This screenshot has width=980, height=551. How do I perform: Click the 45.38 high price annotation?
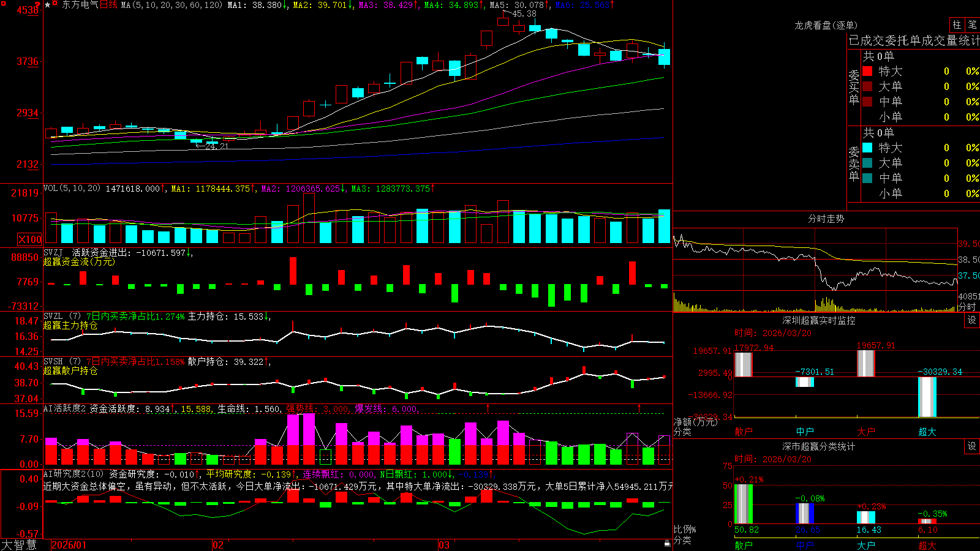[524, 13]
